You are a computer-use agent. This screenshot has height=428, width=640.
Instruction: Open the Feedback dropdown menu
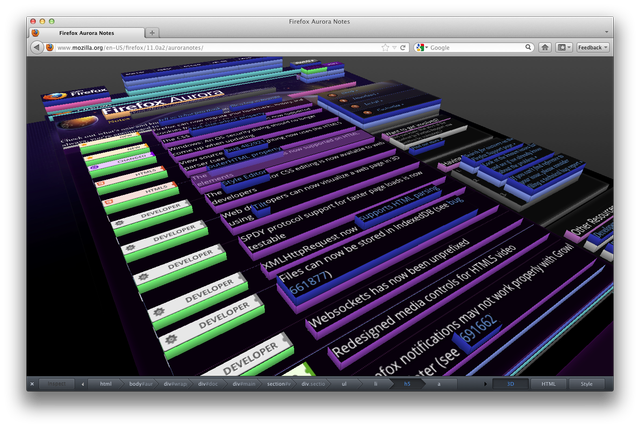[593, 47]
